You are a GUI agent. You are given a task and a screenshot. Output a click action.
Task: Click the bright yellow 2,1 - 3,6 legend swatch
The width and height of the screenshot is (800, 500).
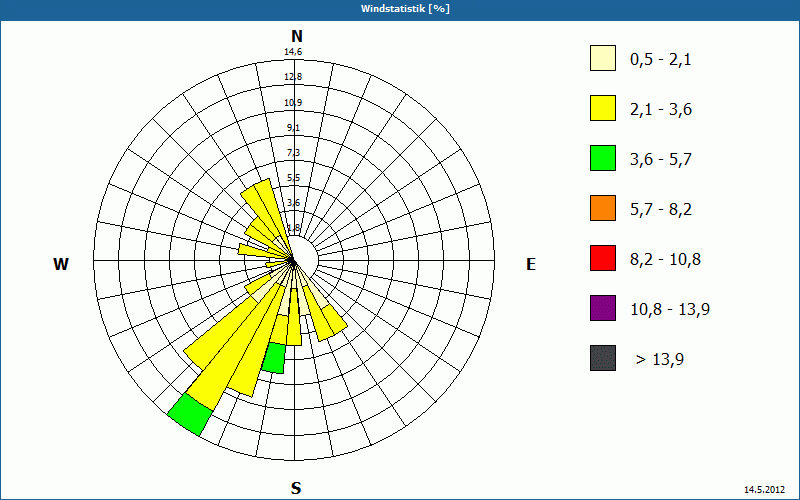[603, 108]
